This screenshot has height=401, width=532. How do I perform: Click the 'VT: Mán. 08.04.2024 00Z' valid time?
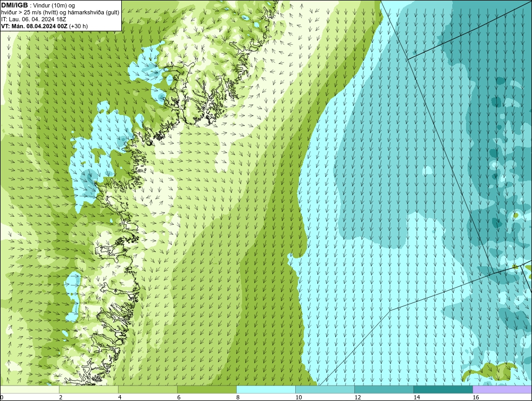coord(34,26)
